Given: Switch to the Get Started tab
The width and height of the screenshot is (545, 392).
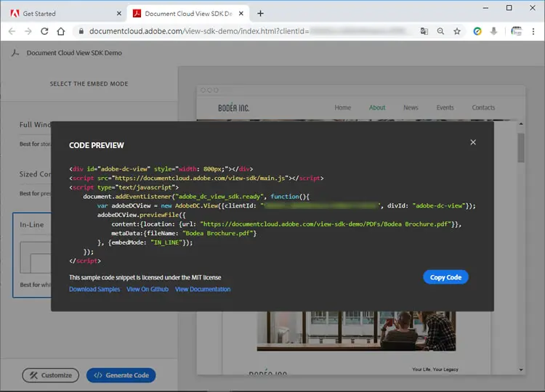Looking at the screenshot, I should [x=66, y=14].
